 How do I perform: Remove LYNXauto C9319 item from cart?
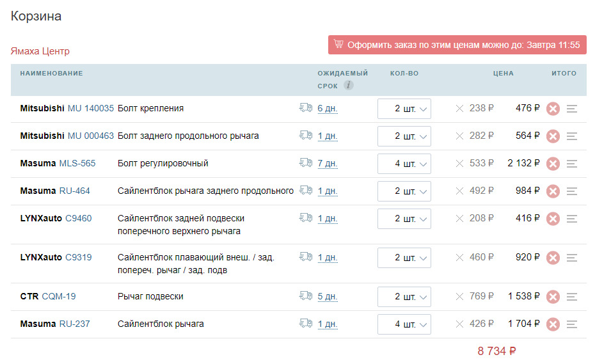coord(553,258)
